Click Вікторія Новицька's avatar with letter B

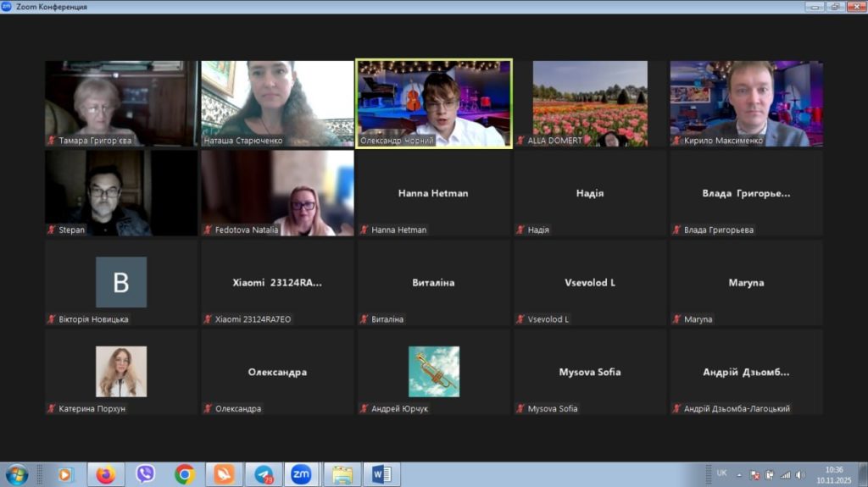click(x=121, y=282)
